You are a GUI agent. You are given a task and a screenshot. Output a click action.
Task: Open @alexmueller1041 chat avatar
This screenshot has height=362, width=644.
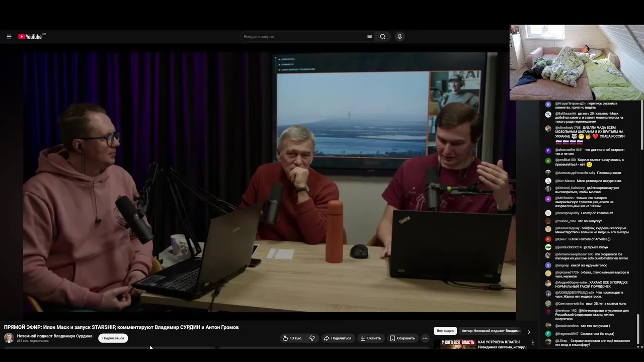point(548,151)
